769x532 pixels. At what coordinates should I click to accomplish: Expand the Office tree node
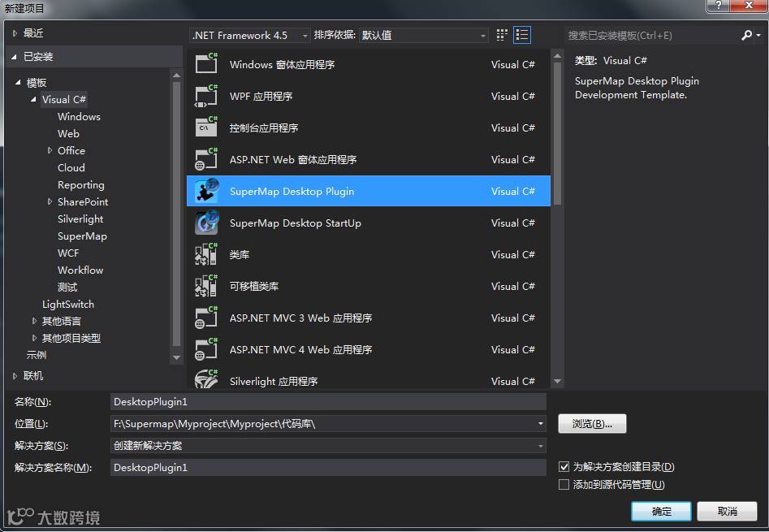click(50, 150)
